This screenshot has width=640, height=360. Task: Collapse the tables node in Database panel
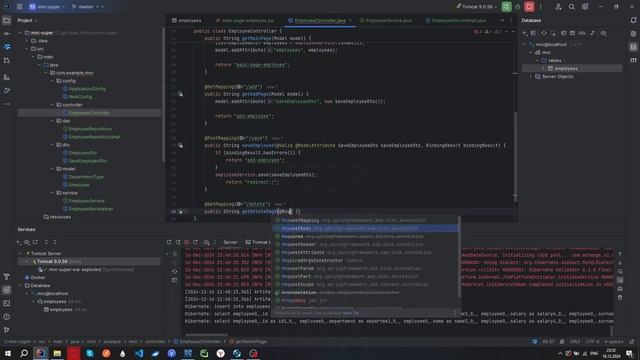click(x=537, y=60)
